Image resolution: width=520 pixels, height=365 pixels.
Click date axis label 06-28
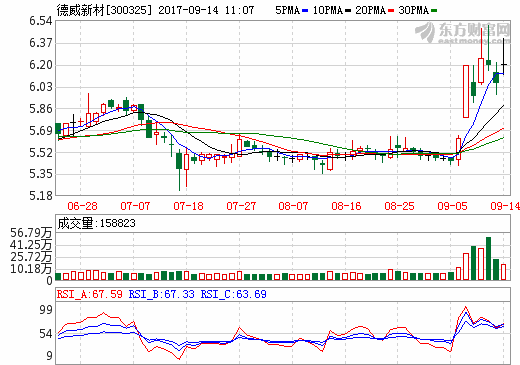[82, 206]
